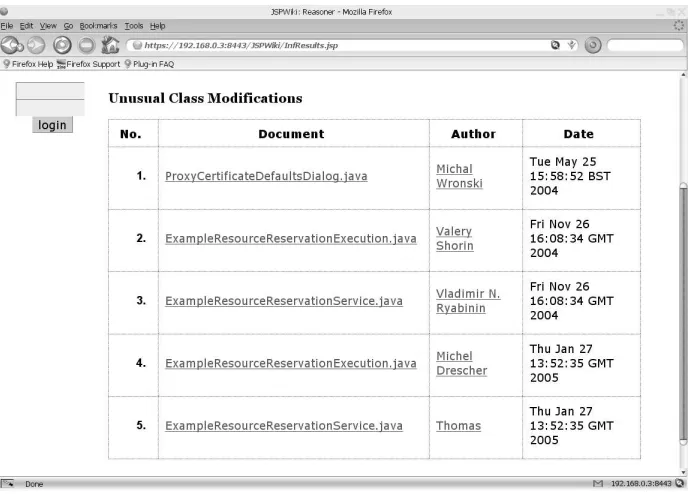Click the Reload page icon
This screenshot has width=692, height=494.
pos(62,45)
